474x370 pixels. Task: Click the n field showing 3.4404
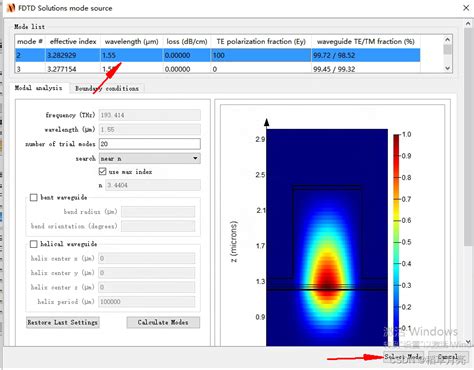153,185
